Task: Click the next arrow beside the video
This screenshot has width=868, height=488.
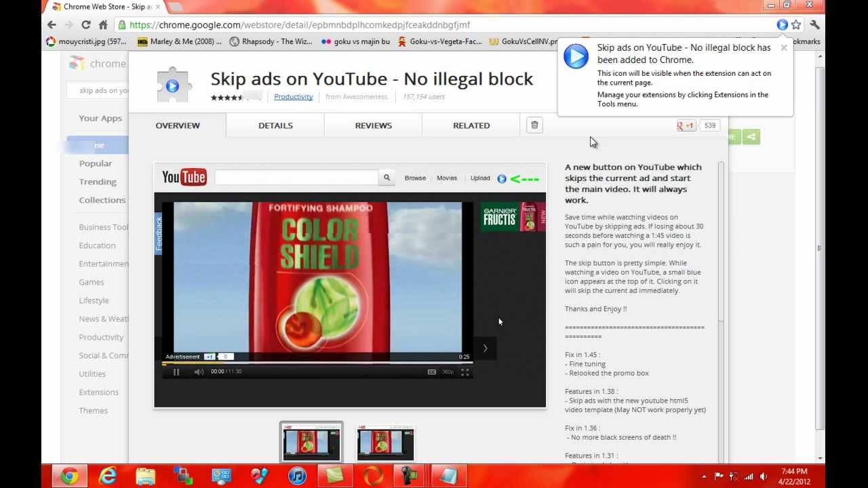Action: click(485, 348)
